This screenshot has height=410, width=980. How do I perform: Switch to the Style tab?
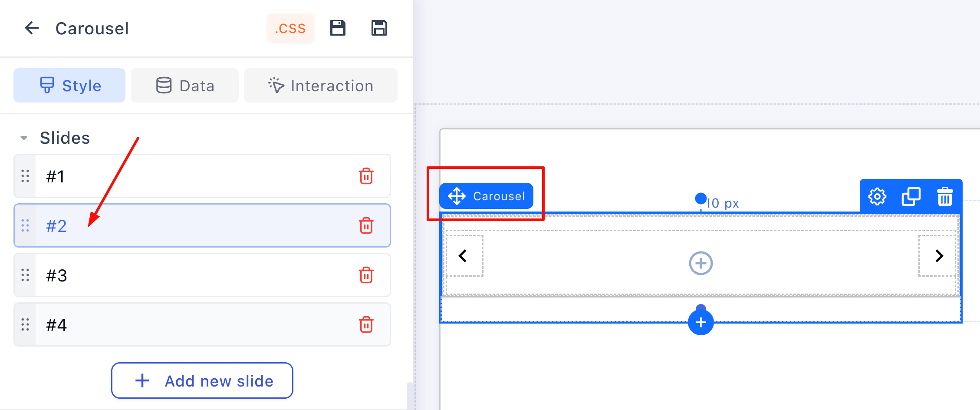pyautogui.click(x=69, y=86)
